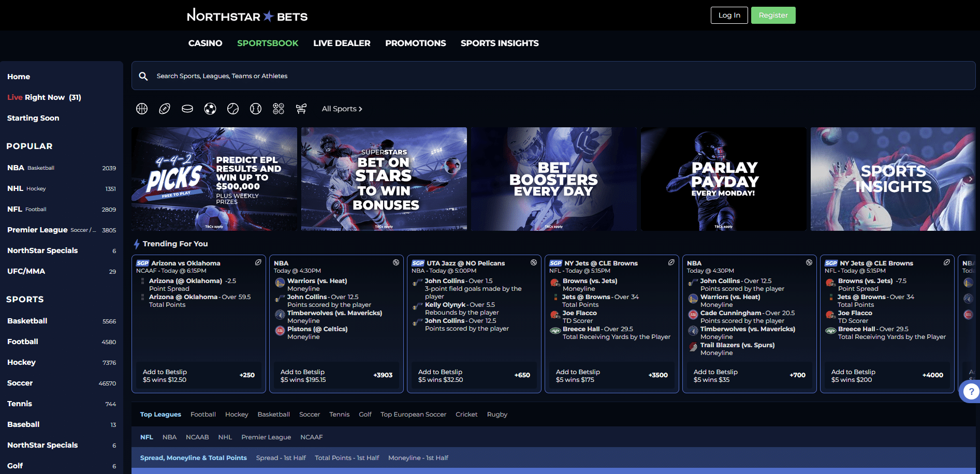Open NBA Basketball under Popular

61,168
